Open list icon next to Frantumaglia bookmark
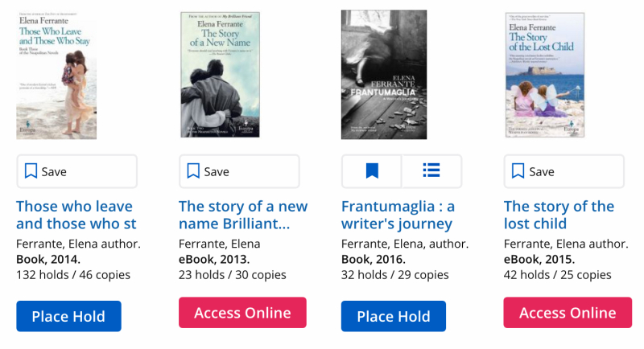Image resolution: width=644 pixels, height=349 pixels. click(431, 171)
